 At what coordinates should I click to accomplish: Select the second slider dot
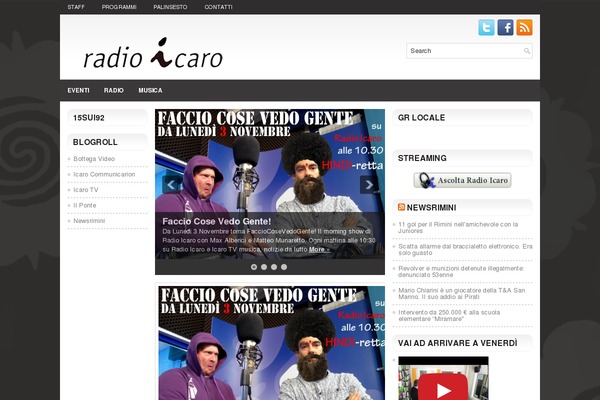264,267
